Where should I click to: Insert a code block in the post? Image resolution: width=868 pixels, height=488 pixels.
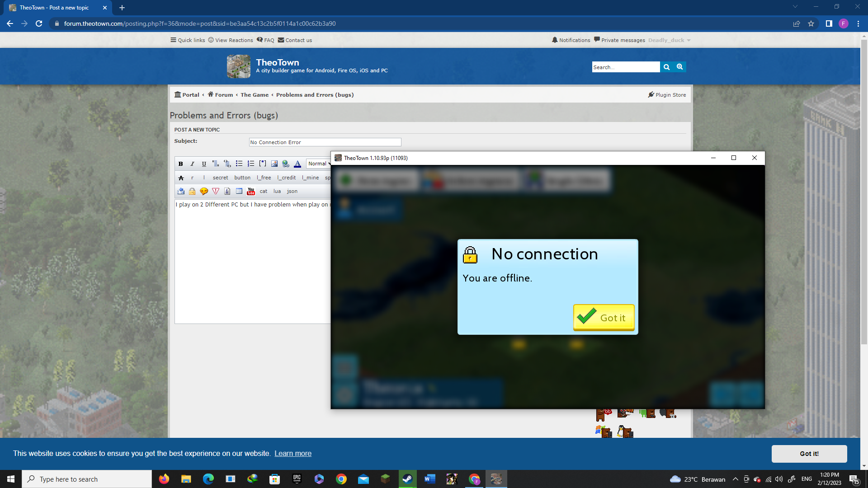(x=227, y=164)
